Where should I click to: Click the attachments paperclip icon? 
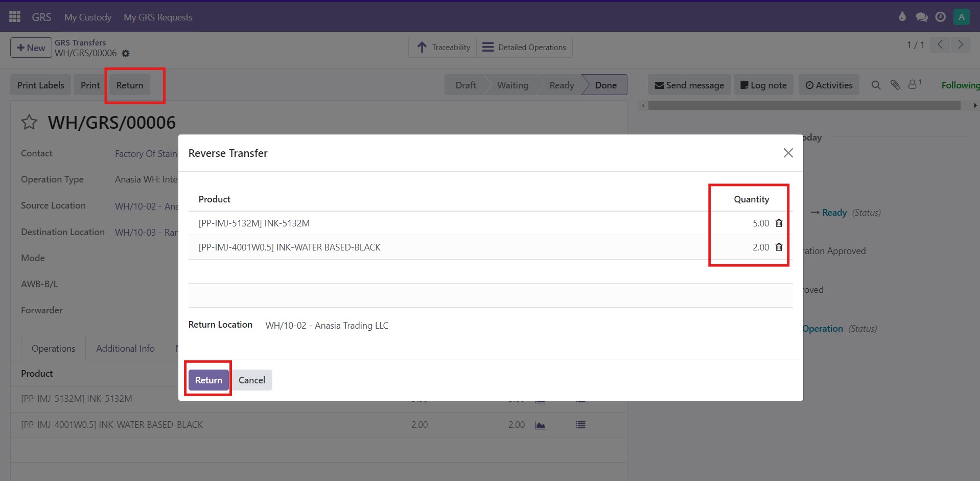tap(895, 85)
